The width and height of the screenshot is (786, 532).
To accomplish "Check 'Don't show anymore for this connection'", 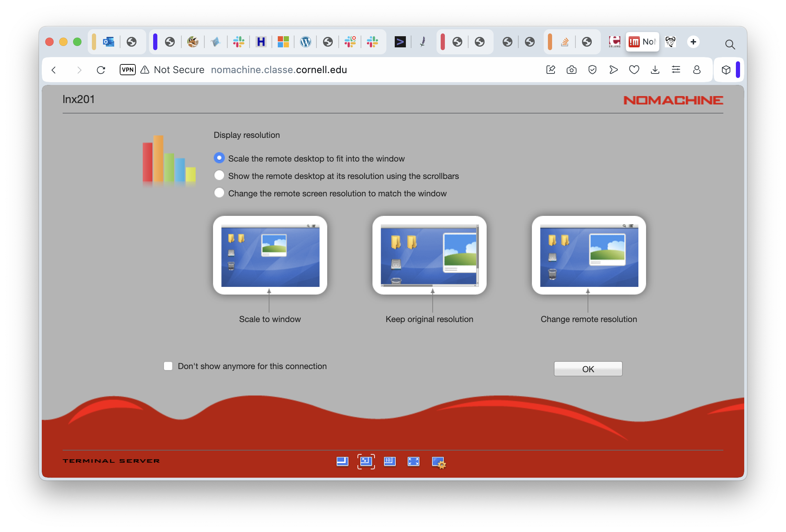I will (x=168, y=366).
